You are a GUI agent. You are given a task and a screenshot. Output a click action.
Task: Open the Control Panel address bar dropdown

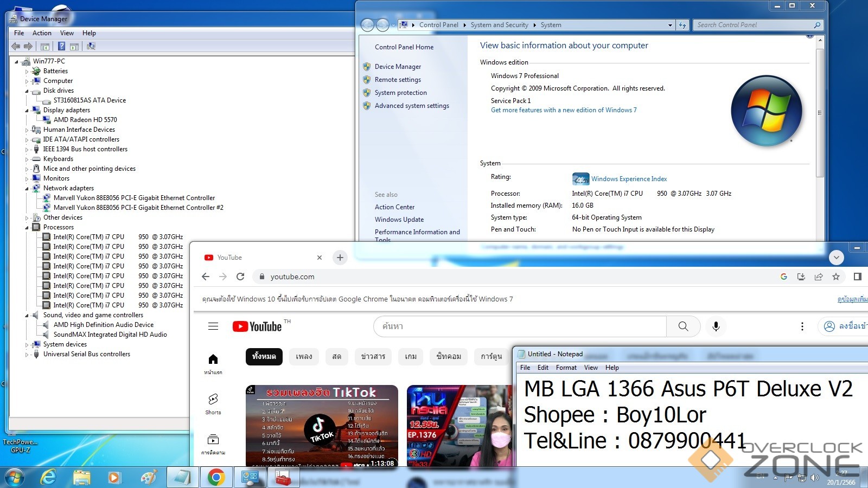coord(670,25)
